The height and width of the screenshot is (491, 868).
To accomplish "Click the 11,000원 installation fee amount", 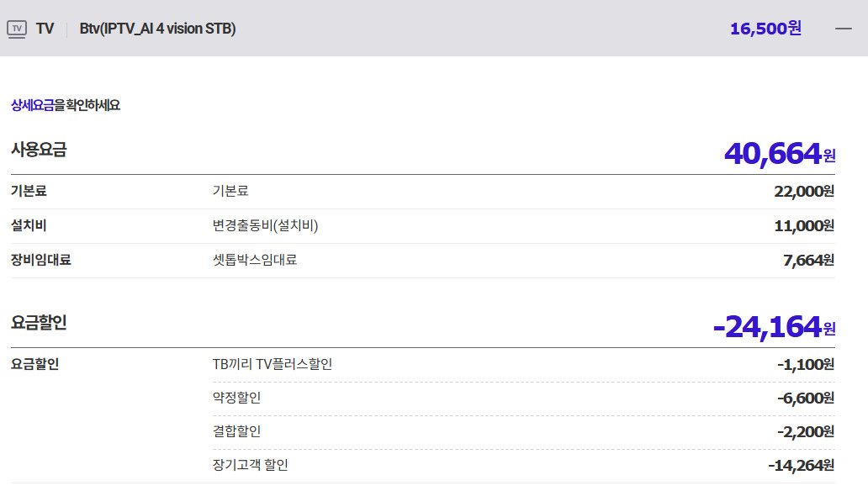I will coord(803,226).
